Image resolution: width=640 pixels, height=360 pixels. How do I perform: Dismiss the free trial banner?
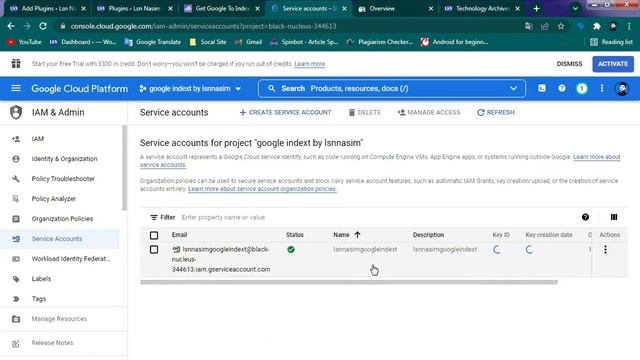coord(569,64)
